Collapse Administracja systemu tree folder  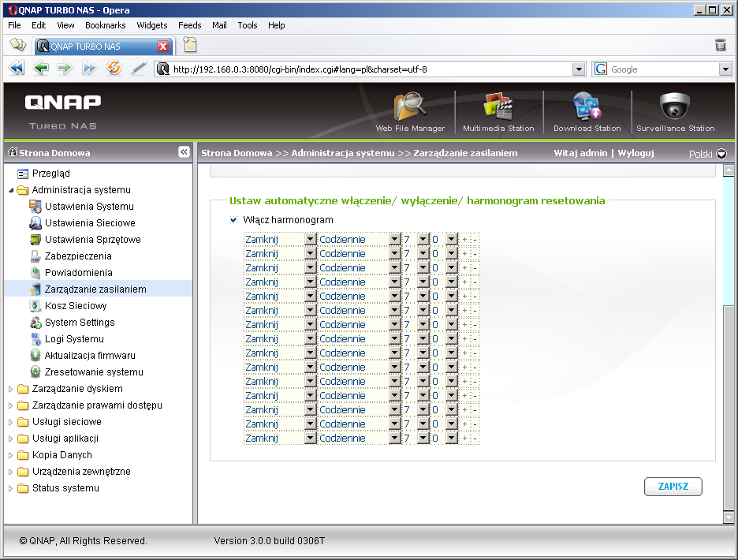[11, 190]
